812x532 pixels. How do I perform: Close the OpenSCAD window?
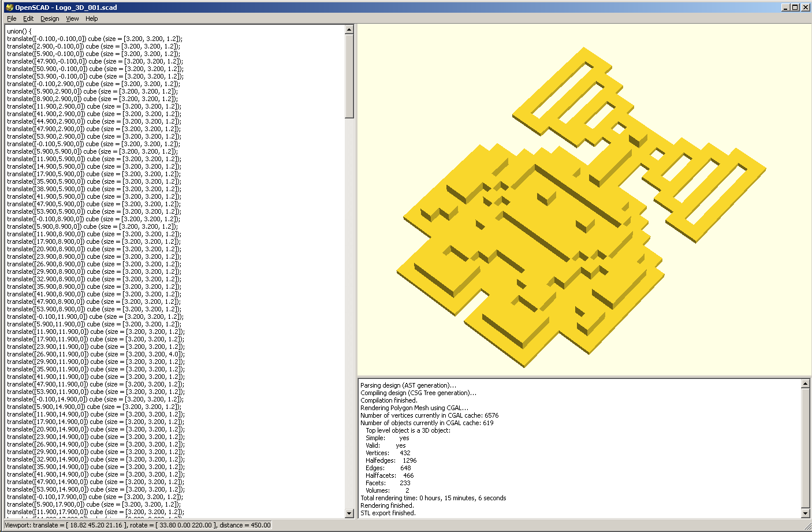pyautogui.click(x=805, y=8)
